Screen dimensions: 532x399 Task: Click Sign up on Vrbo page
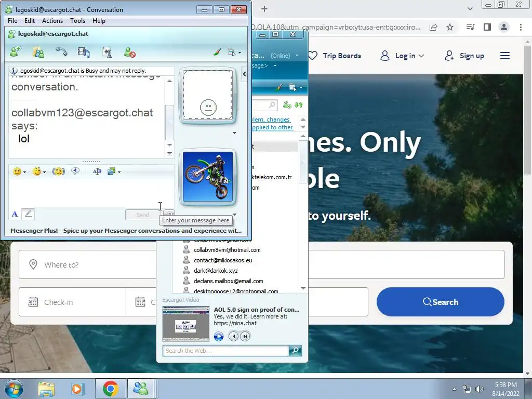click(464, 56)
